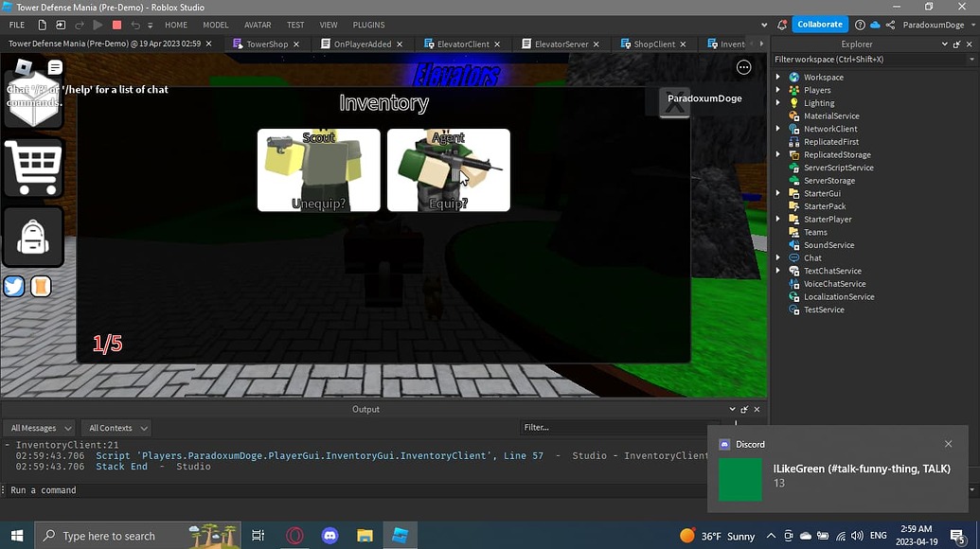The image size is (980, 549).
Task: Open the in-game shop cart icon
Action: [x=33, y=168]
